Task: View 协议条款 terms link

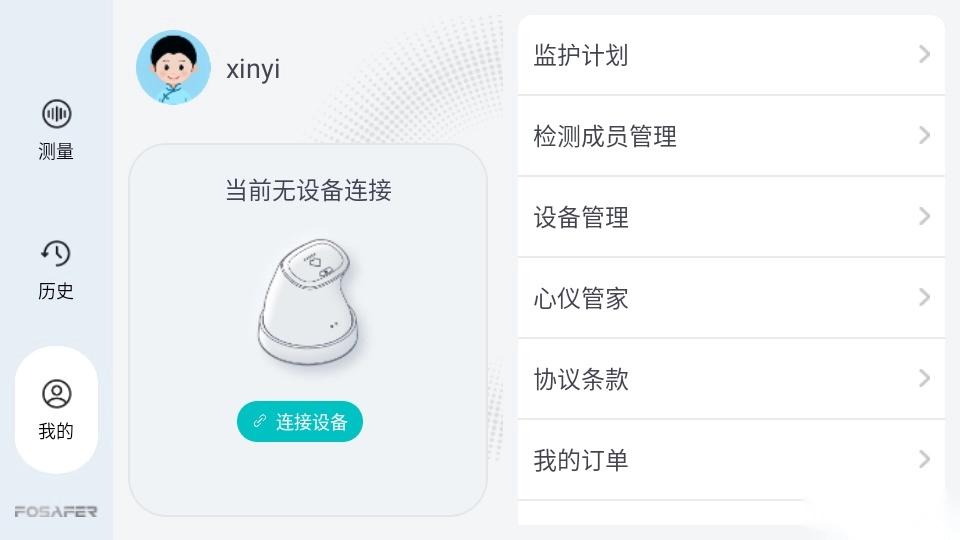Action: click(581, 379)
